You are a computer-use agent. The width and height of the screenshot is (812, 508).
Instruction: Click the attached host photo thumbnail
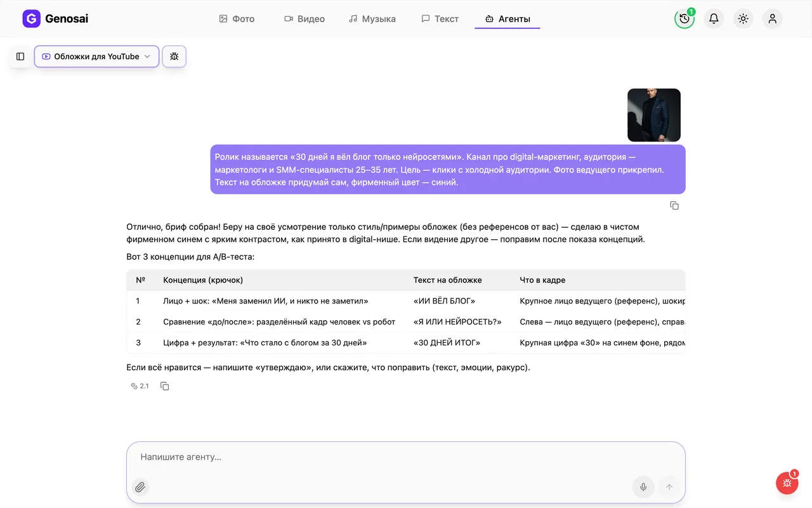pyautogui.click(x=654, y=115)
